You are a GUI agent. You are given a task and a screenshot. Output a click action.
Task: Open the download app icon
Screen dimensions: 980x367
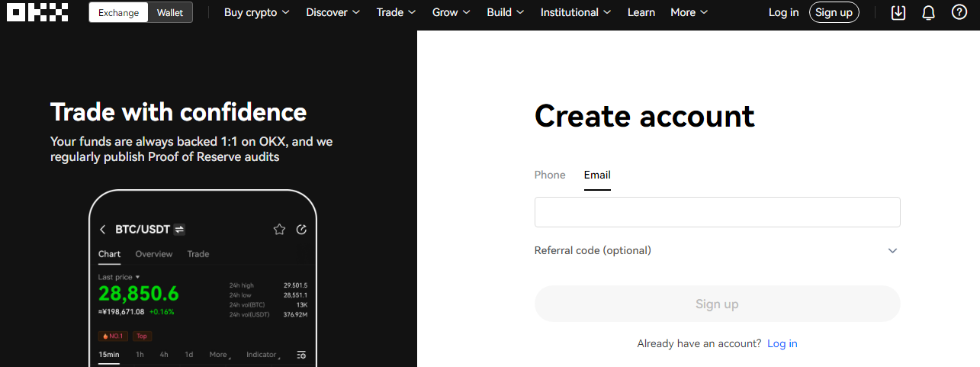(x=898, y=12)
